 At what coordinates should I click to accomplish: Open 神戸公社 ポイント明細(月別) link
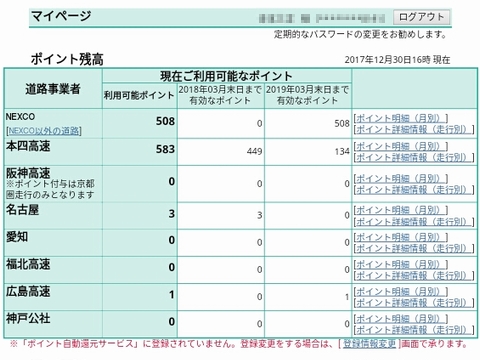[x=401, y=319]
